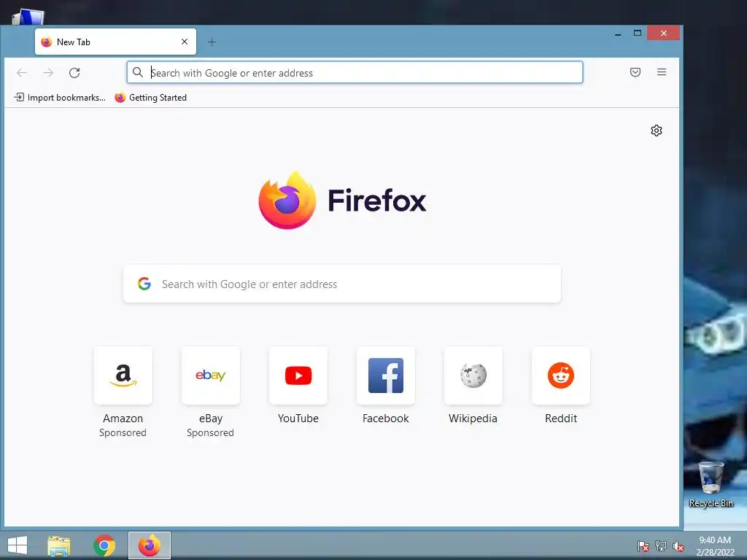747x560 pixels.
Task: Click Import bookmarks bookmark item
Action: pos(60,98)
